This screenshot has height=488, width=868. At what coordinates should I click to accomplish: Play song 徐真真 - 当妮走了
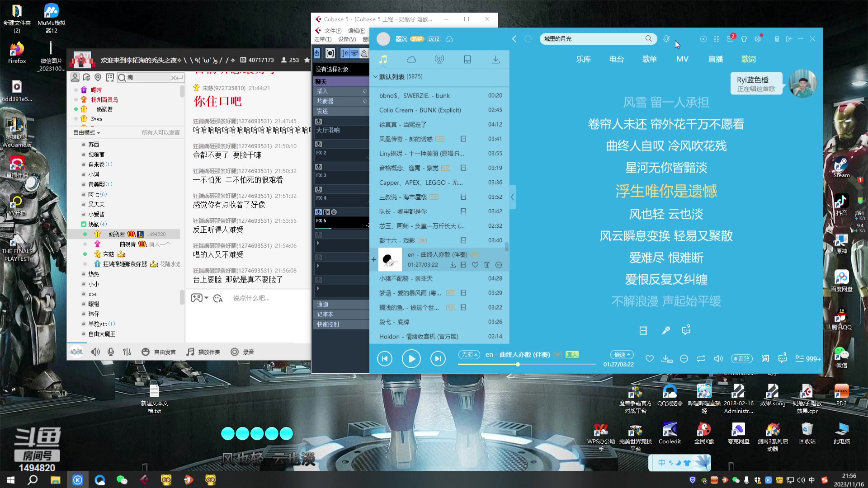coord(439,124)
